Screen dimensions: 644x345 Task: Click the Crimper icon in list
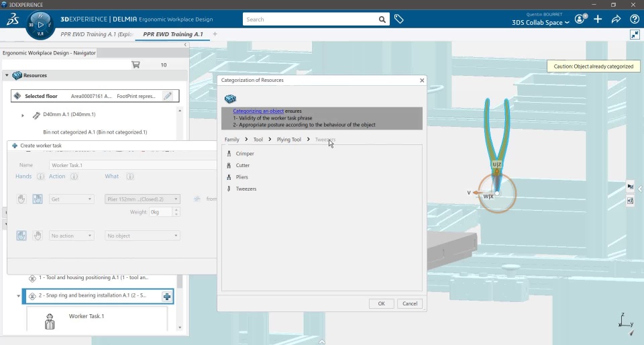[229, 154]
